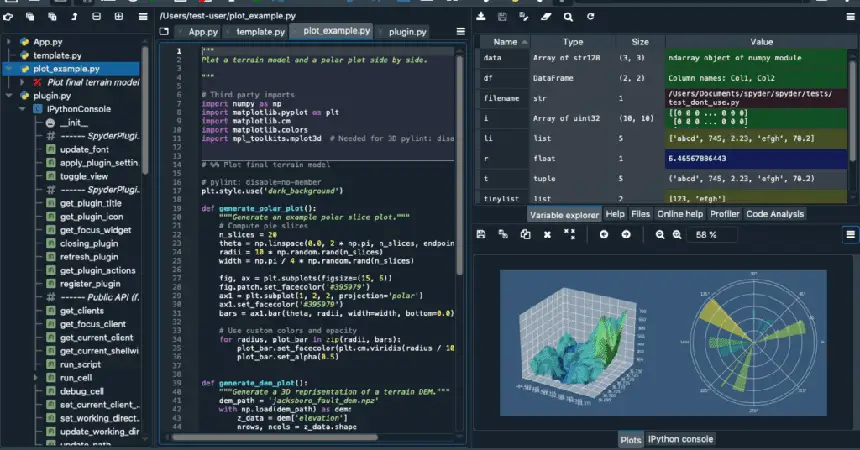Select the debug_cell method in outline
The image size is (860, 450).
pyautogui.click(x=82, y=391)
